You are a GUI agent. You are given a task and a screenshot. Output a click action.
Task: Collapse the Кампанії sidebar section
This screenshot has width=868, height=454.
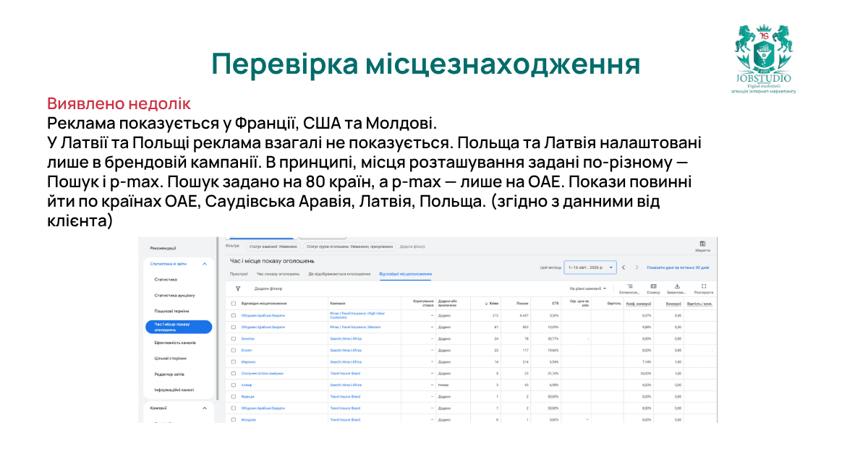click(205, 408)
